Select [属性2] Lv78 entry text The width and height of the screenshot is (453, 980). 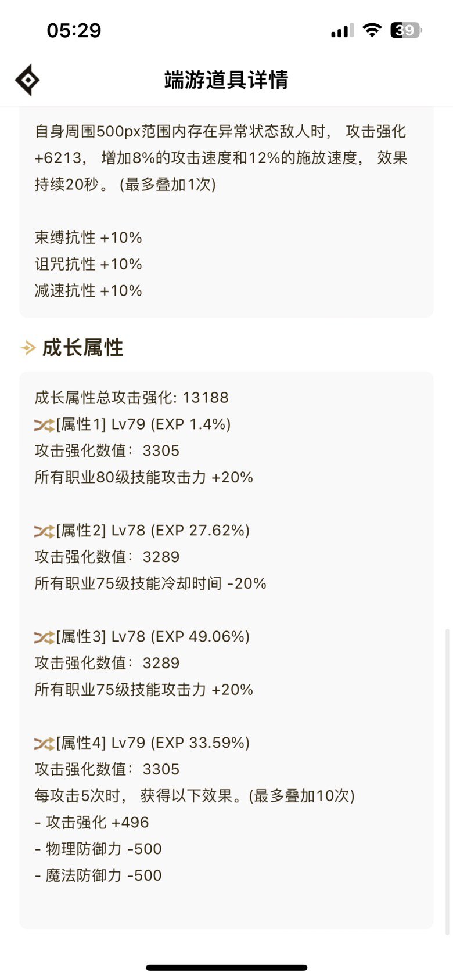coord(153,531)
